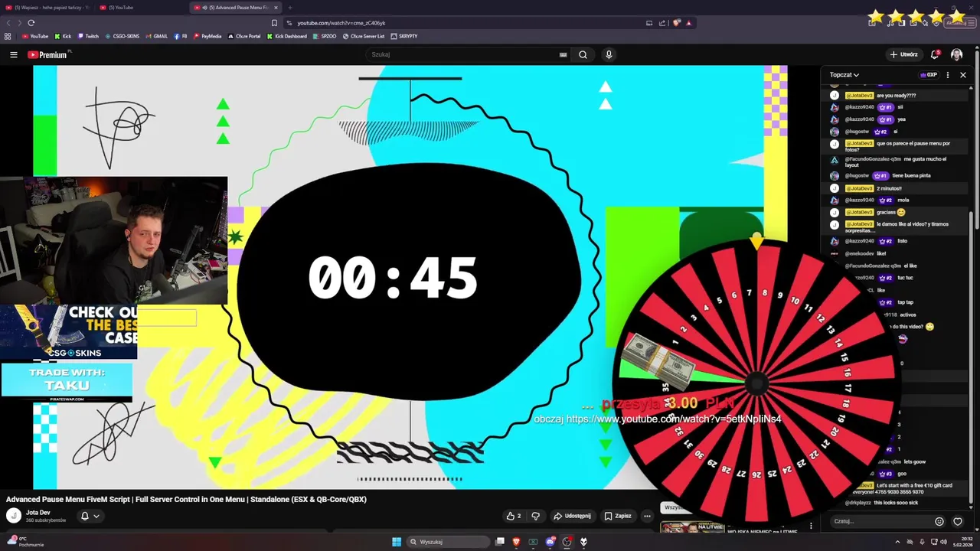The image size is (980, 551).
Task: Start voice search with microphone icon
Action: coord(609,54)
